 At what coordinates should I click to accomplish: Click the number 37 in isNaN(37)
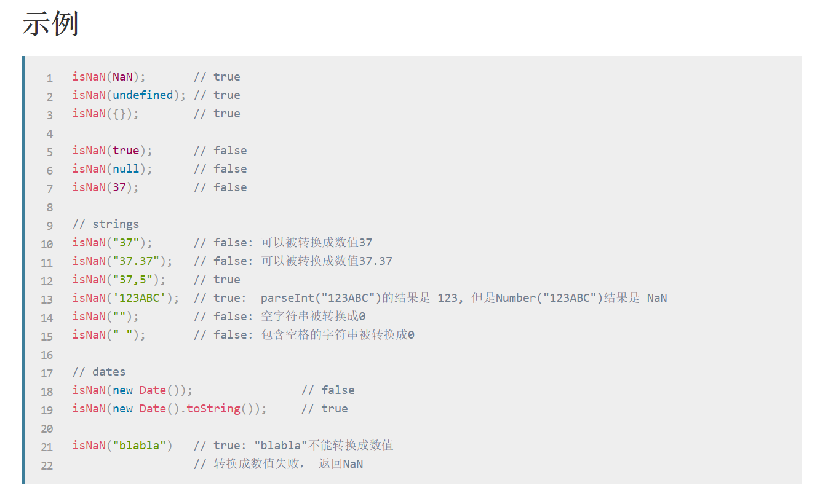click(x=119, y=187)
